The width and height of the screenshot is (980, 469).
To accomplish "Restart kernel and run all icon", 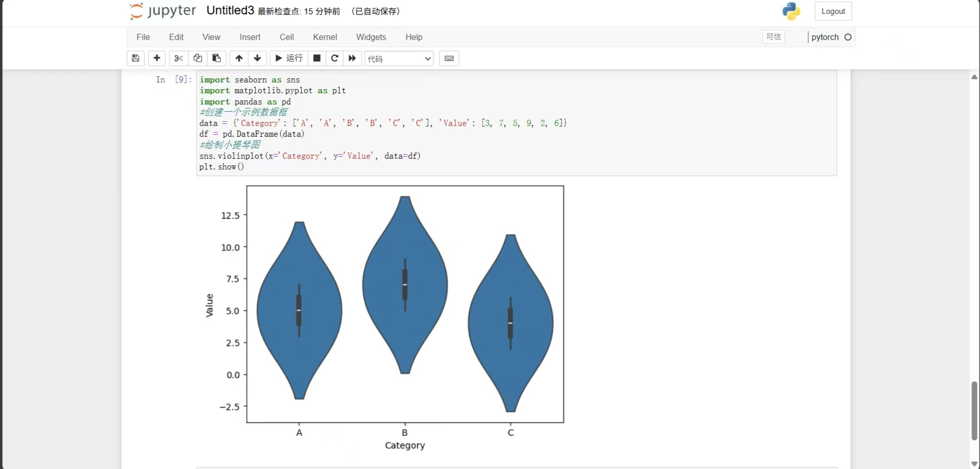I will (352, 58).
